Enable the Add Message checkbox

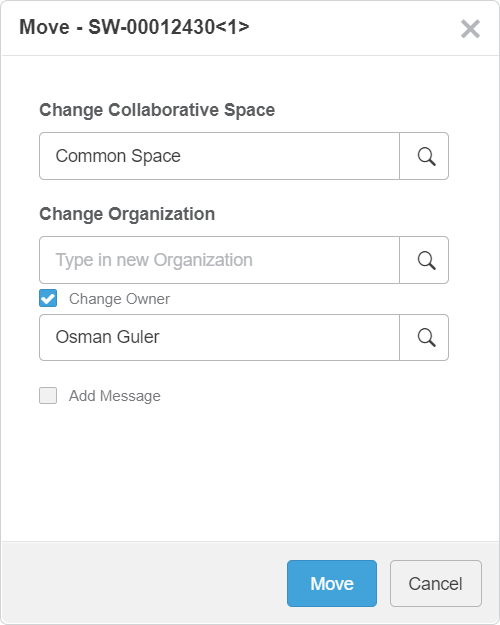[x=48, y=396]
